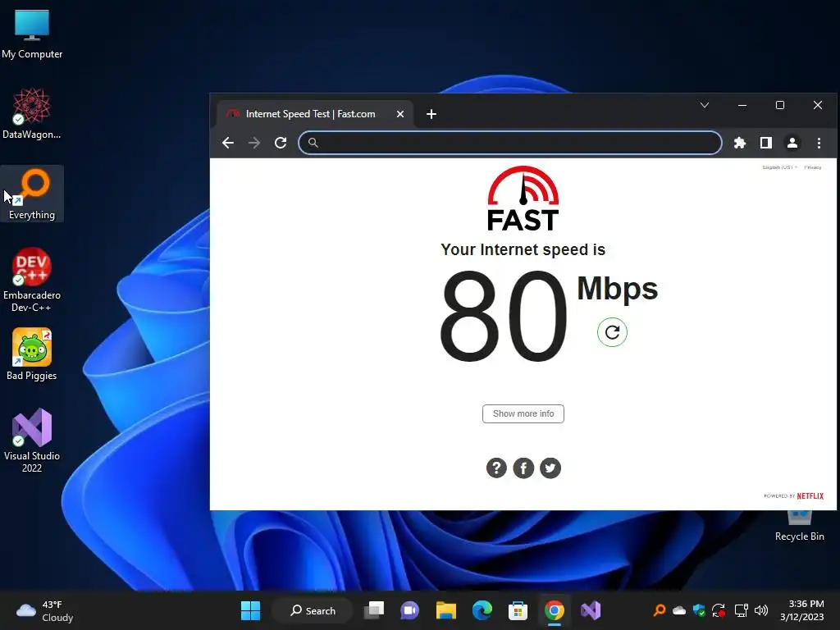Click the browser forward arrow
This screenshot has height=630, width=840.
(x=254, y=143)
